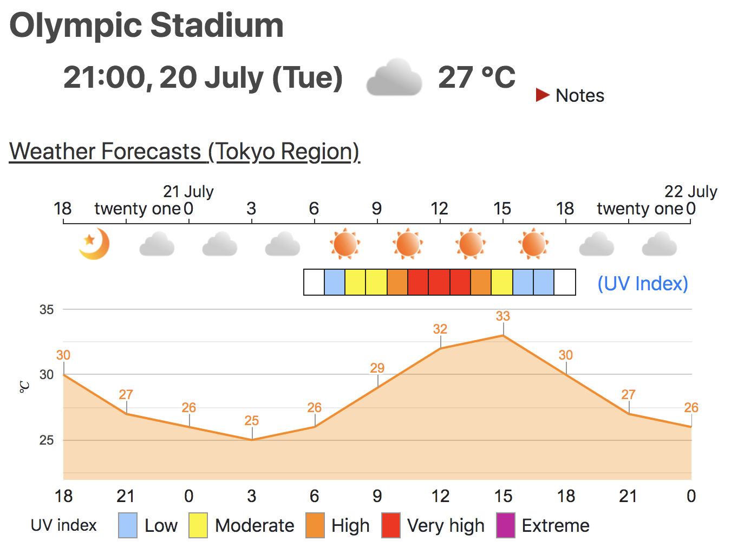Open the (UV Index) link
The width and height of the screenshot is (744, 560).
642,283
